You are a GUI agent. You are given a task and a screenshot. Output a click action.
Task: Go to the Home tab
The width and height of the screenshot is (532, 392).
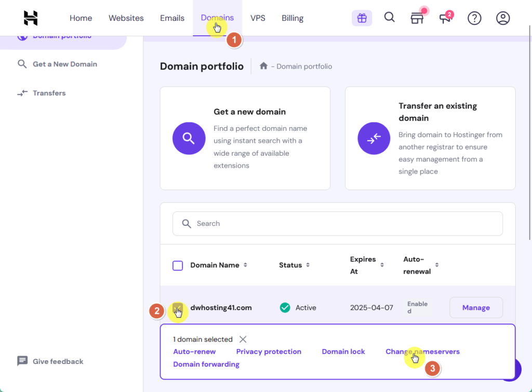point(81,18)
